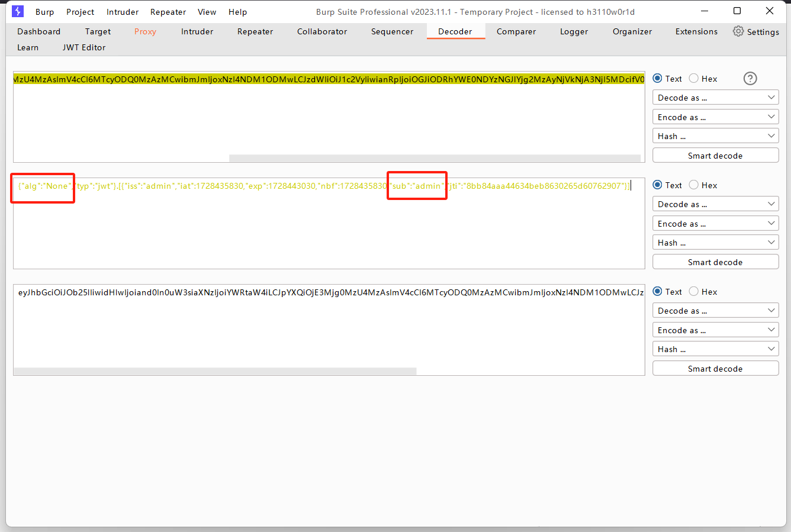
Task: Choose Hex radio in the third decoder panel
Action: pos(694,292)
